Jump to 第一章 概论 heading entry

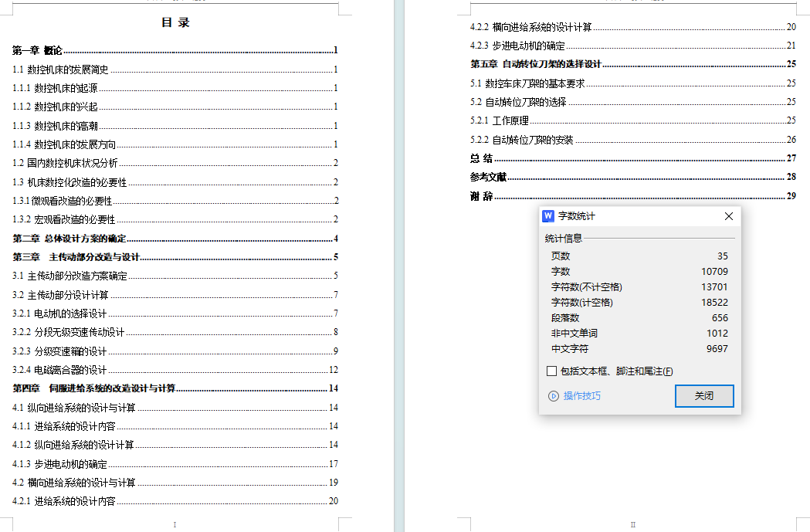[x=37, y=50]
